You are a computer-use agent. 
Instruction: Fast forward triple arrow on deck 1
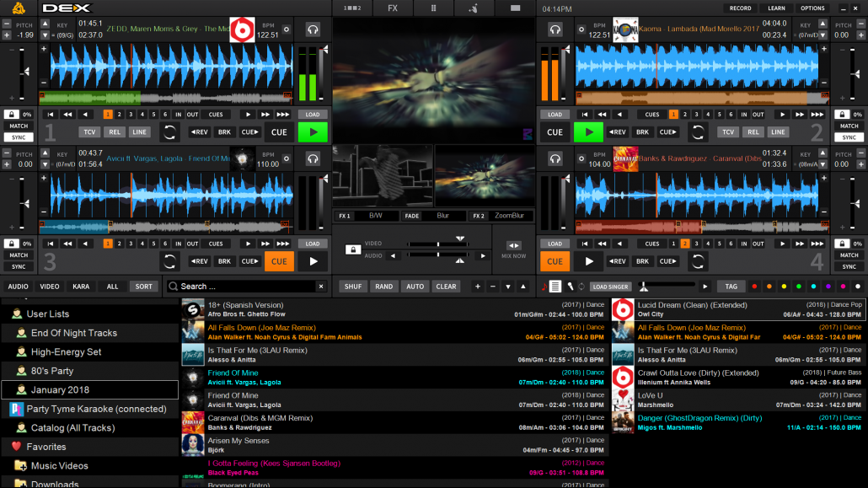[283, 115]
